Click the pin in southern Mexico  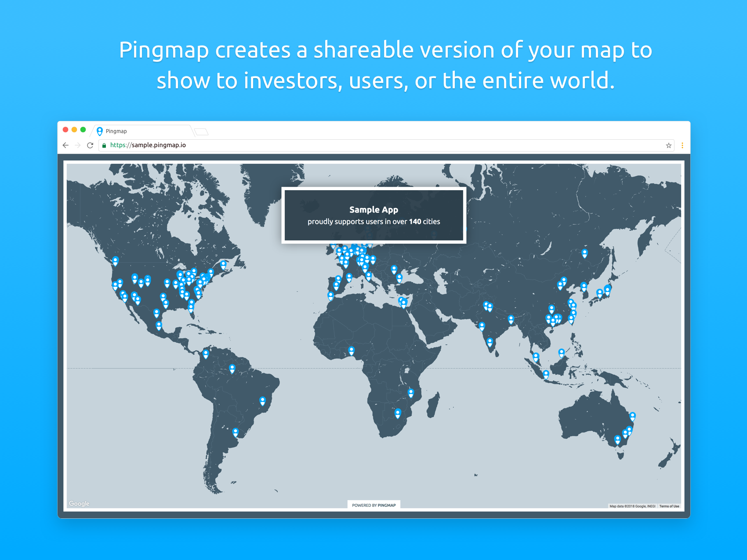click(159, 325)
